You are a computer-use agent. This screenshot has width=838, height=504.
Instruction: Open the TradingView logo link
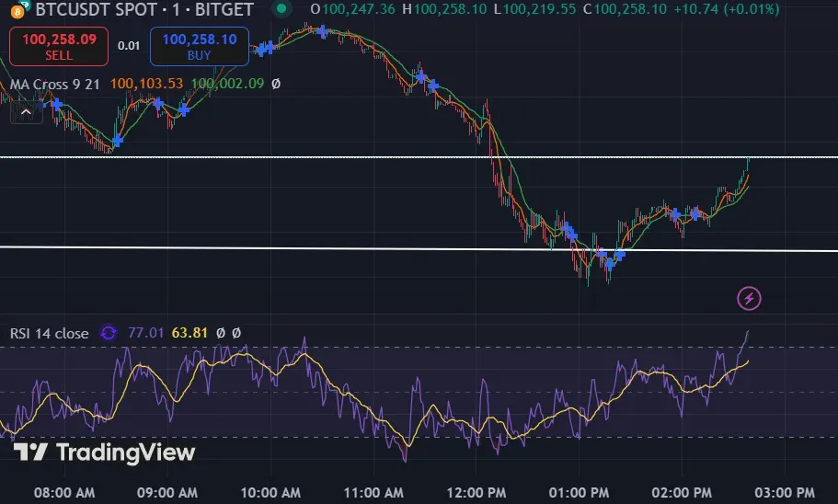104,452
